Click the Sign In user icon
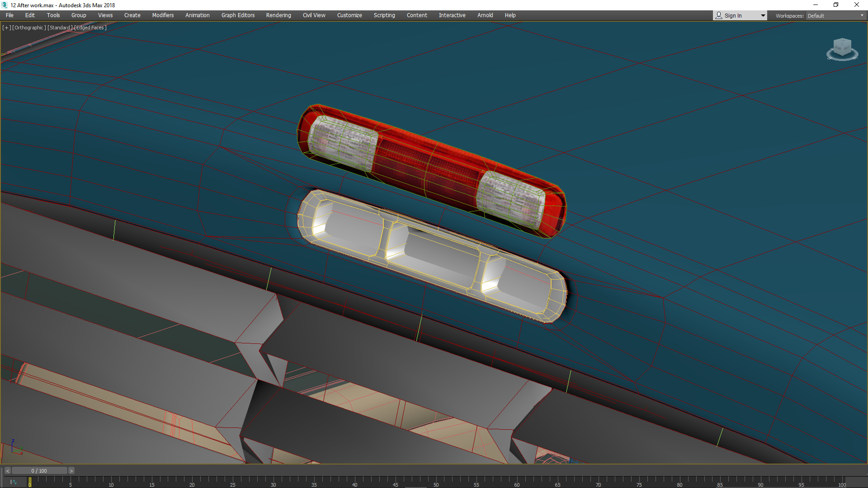The image size is (868, 488). [719, 15]
